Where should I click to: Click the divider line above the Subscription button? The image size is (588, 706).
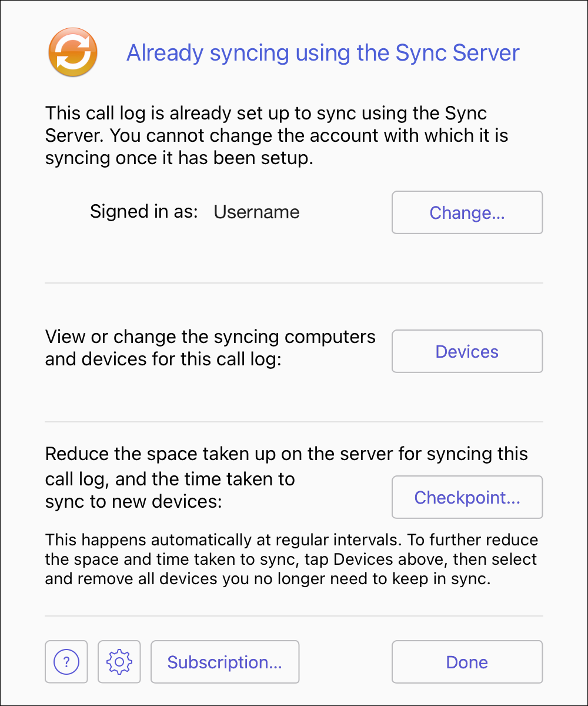pos(294,616)
